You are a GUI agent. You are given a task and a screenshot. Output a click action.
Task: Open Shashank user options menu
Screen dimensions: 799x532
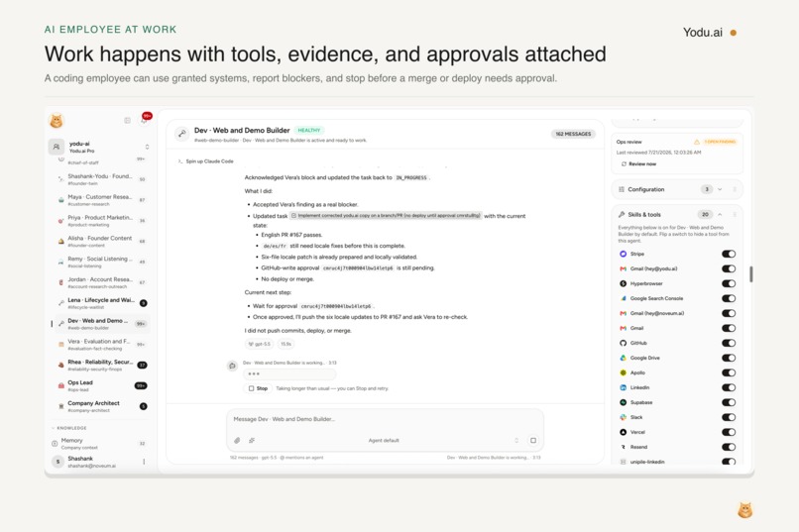click(144, 462)
